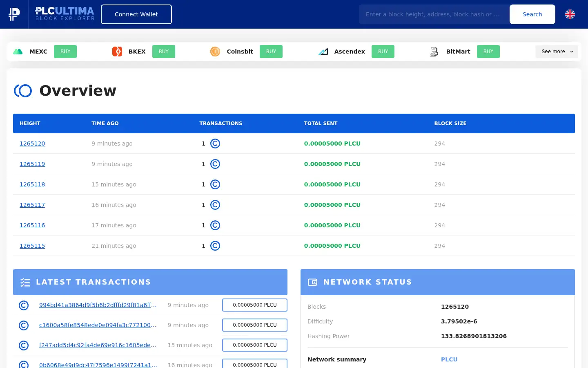The width and height of the screenshot is (588, 368).
Task: Open block 1265116
Action: [x=32, y=225]
